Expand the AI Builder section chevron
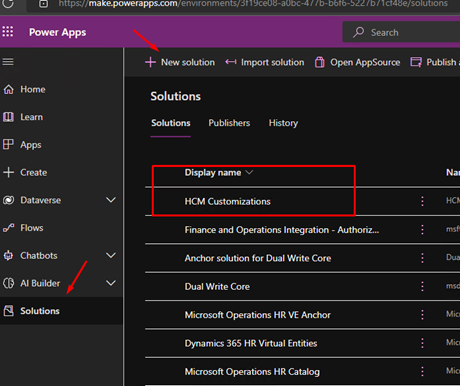Viewport: 460px width, 386px height. [111, 283]
